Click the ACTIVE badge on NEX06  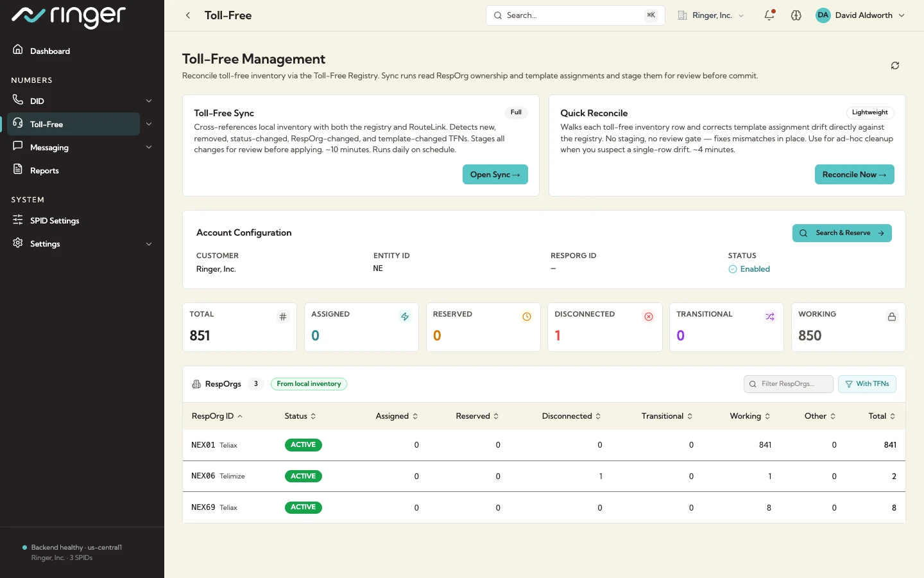point(303,477)
